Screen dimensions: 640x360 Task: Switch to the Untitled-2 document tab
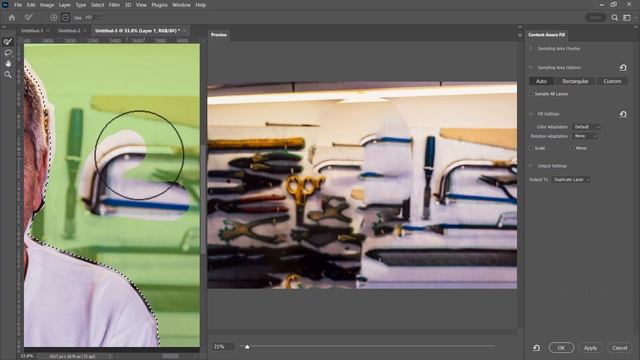(69, 31)
